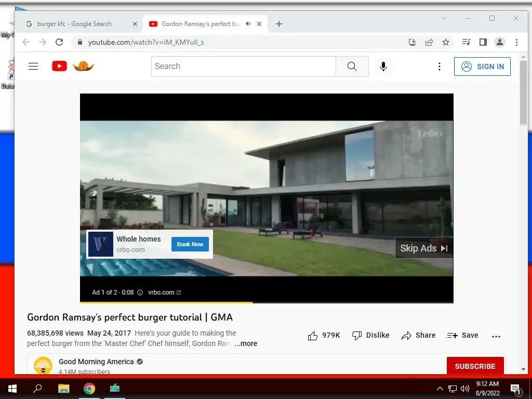Save the video to playlist
532x399 pixels.
click(x=463, y=336)
